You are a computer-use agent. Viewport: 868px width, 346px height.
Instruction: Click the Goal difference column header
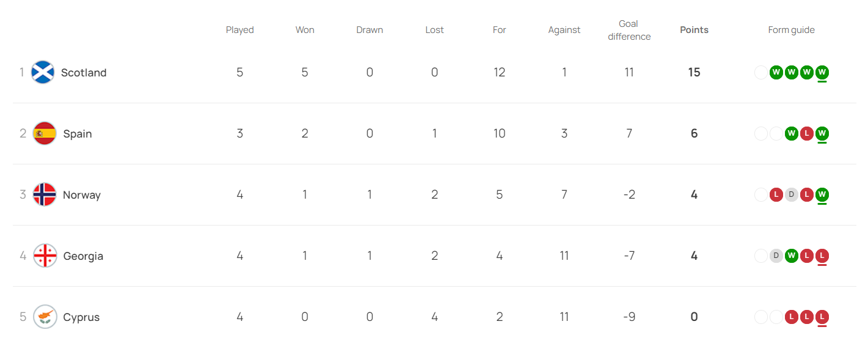click(x=629, y=30)
